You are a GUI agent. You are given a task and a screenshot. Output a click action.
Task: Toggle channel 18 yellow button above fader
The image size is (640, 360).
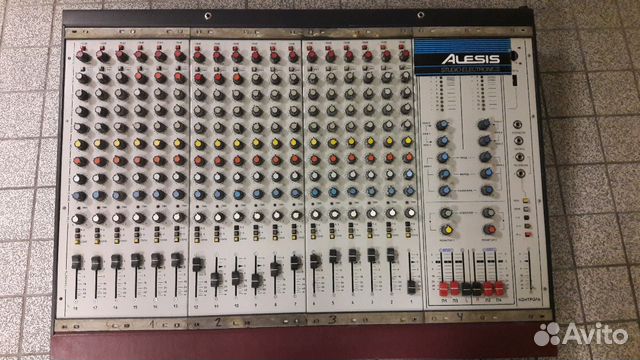tap(77, 242)
